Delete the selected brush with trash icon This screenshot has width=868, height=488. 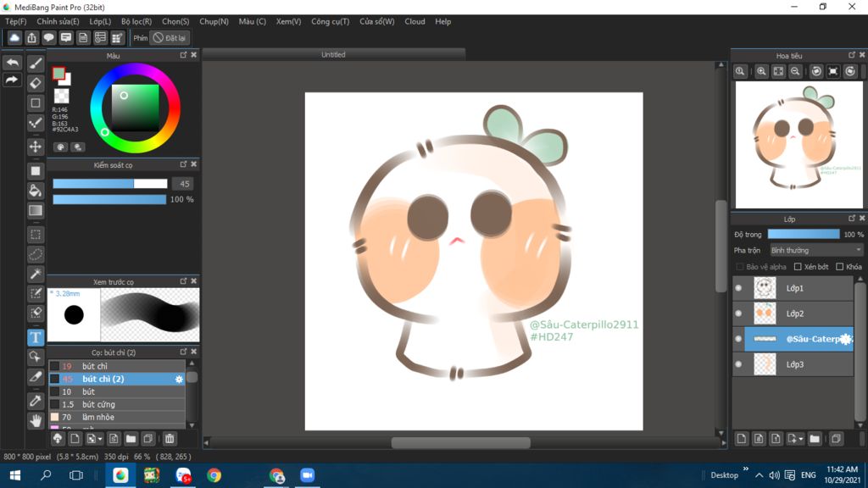coord(170,439)
